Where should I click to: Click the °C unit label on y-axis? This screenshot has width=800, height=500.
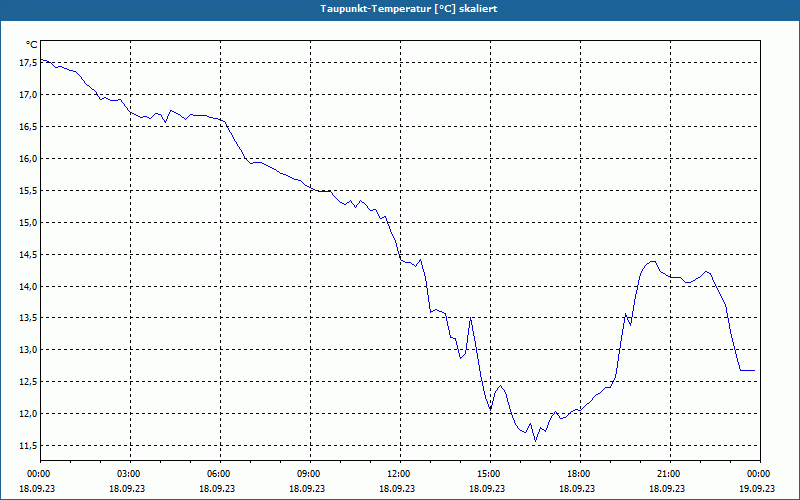point(32,45)
